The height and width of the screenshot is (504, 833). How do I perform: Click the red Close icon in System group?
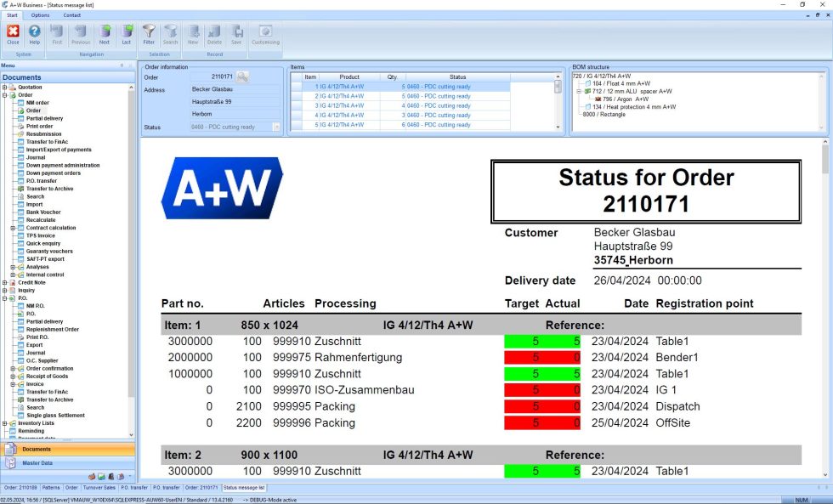click(x=13, y=36)
